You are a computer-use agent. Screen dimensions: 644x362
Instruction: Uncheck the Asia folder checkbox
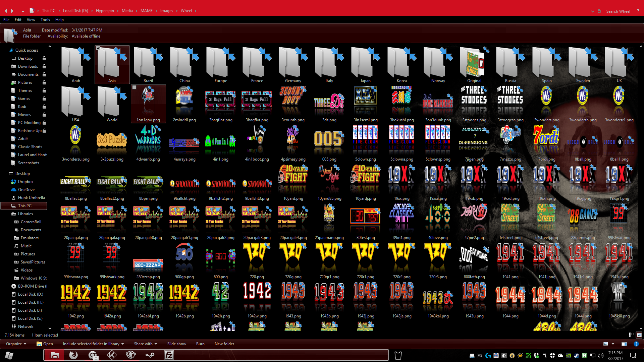(x=98, y=48)
